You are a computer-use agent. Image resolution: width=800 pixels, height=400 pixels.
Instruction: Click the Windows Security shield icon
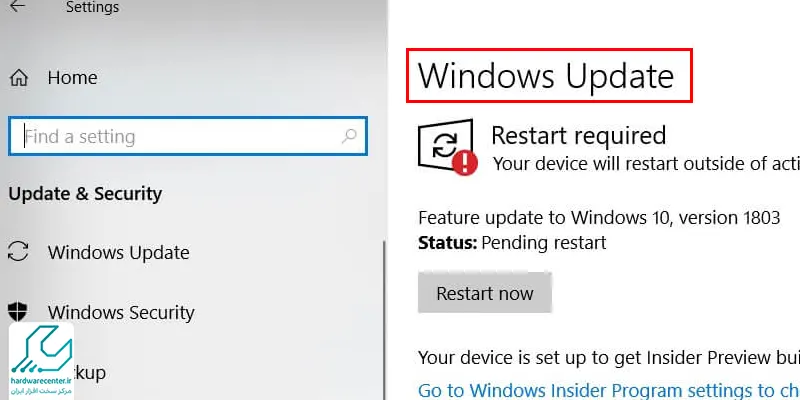click(18, 311)
